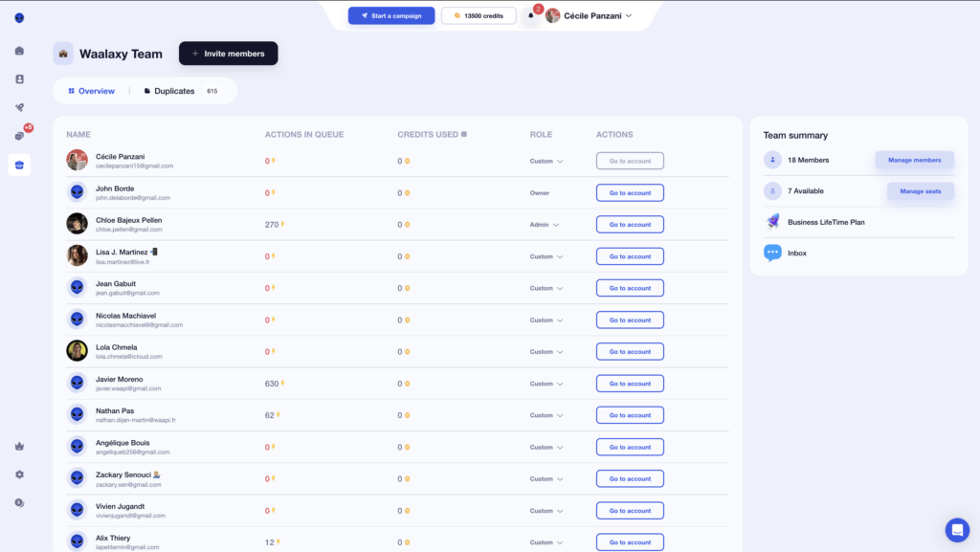Screen dimensions: 980x552
Task: Select the highlighted team icon in the sidebar
Action: [19, 165]
